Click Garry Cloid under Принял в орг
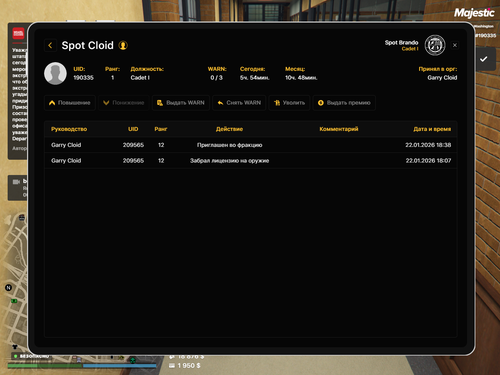 click(x=442, y=78)
